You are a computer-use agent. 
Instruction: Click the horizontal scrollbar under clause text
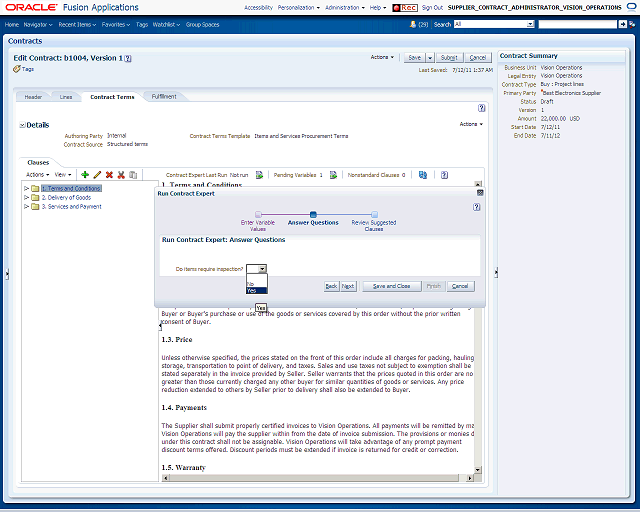313,478
